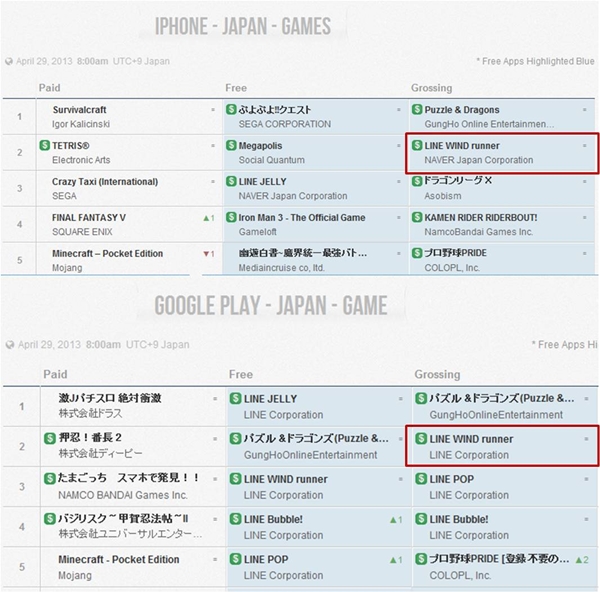Click the S icon by LINE WIND runner in iPhone Grossing
Viewport: 600px width, 592px height.
(x=417, y=145)
